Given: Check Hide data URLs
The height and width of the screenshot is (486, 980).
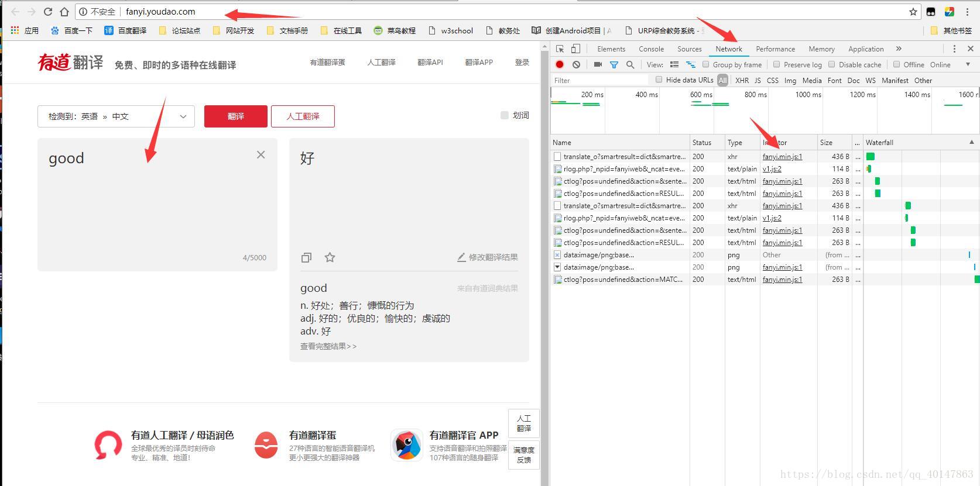Looking at the screenshot, I should [659, 80].
